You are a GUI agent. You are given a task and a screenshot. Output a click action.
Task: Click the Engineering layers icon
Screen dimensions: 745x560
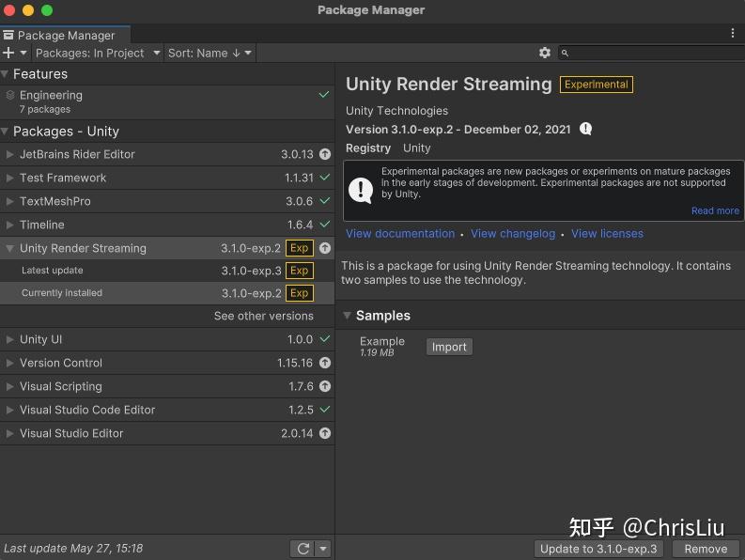point(10,96)
